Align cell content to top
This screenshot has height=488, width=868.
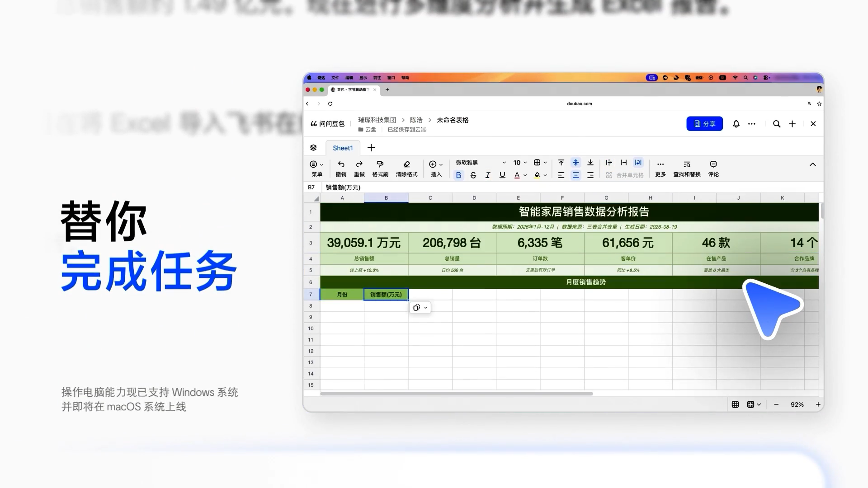click(x=561, y=163)
